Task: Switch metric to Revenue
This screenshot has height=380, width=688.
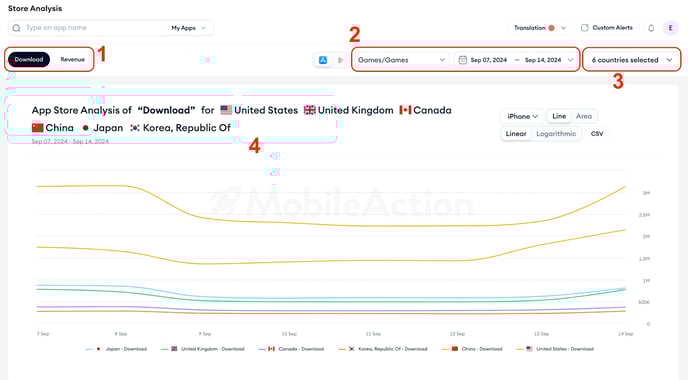Action: [x=72, y=60]
